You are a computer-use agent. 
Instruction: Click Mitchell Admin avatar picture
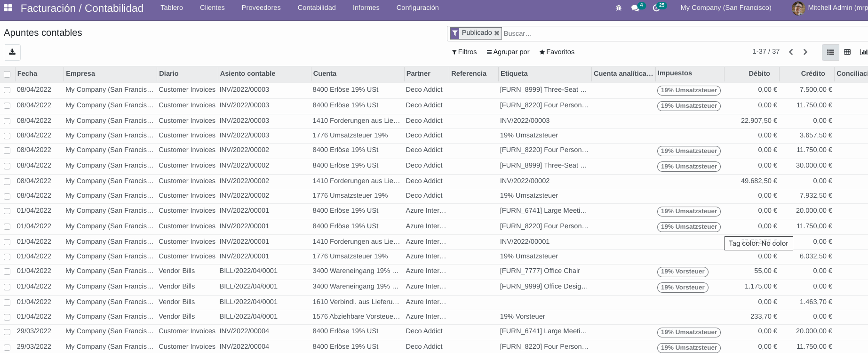(x=798, y=8)
